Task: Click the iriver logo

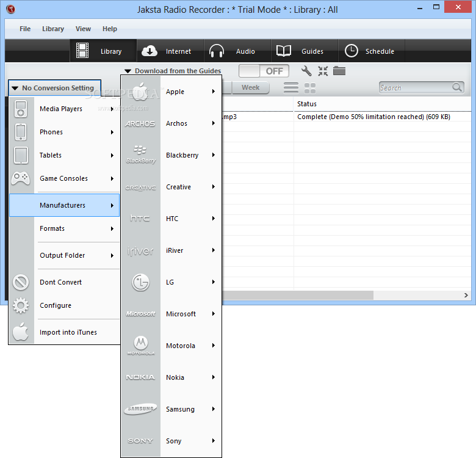Action: [140, 251]
